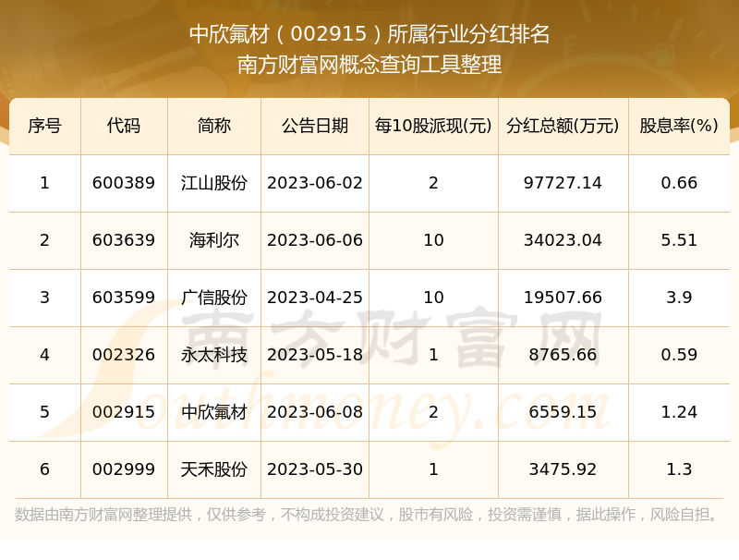
Task: Click the 序号 column header
Action: click(44, 126)
